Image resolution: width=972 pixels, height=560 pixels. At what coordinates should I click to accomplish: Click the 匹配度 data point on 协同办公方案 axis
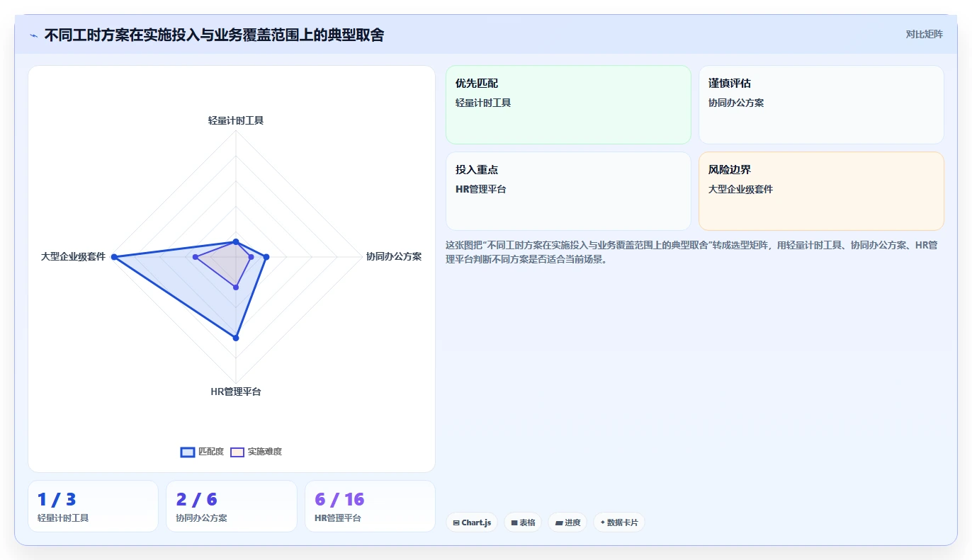coord(266,257)
